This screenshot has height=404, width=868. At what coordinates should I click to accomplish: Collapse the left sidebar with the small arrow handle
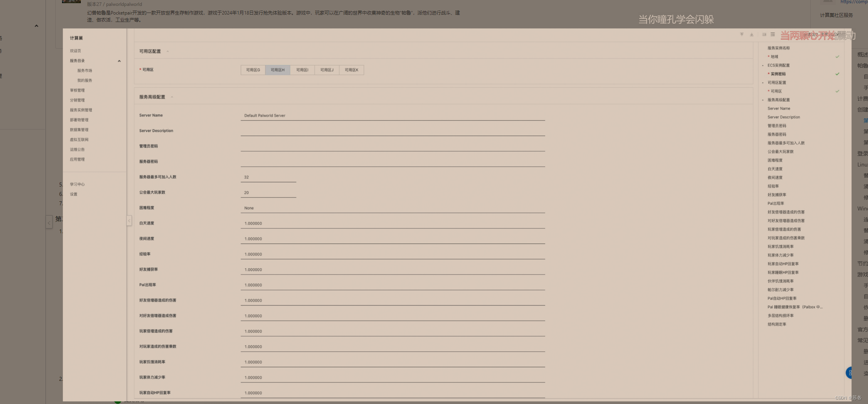(x=129, y=221)
